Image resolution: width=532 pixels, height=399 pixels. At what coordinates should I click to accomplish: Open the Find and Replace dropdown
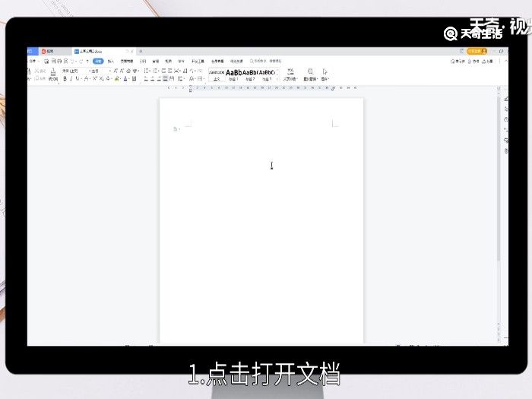(310, 74)
